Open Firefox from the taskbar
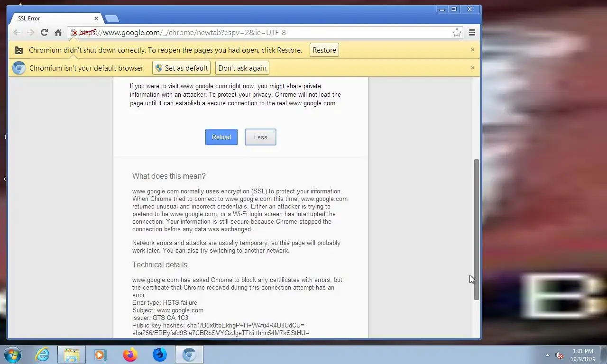 (130, 355)
